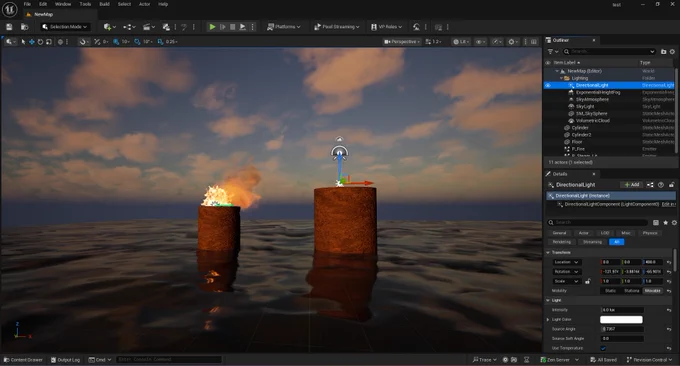Collapse the Lighting folder in Outliner

(561, 78)
